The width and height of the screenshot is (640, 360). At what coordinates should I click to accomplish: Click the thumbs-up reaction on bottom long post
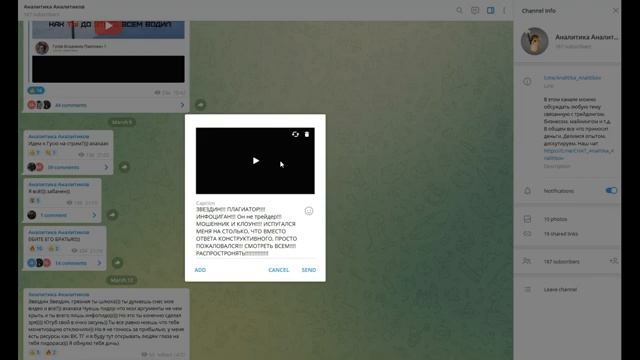34,352
